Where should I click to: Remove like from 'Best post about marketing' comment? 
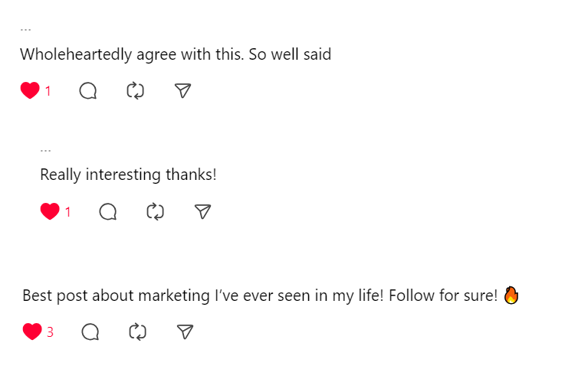[x=32, y=332]
